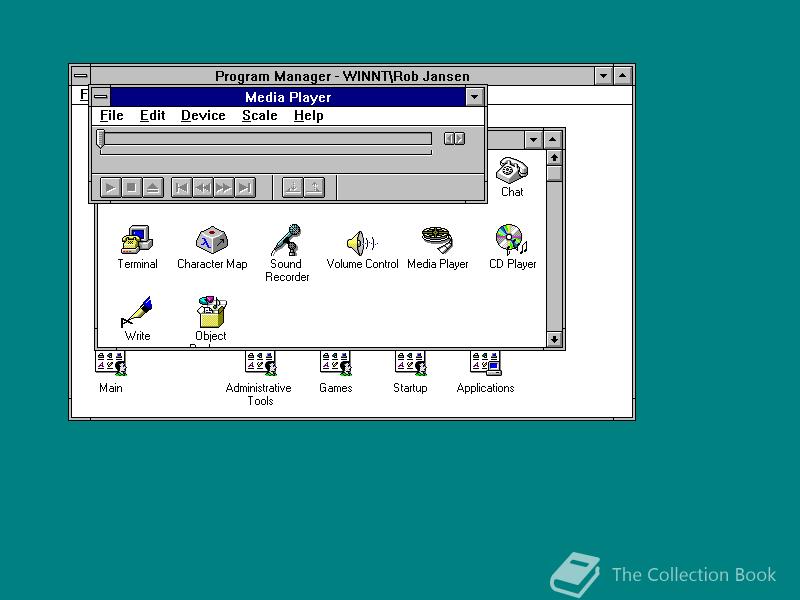This screenshot has height=600, width=800.
Task: Open Program Manager control menu box
Action: point(81,76)
